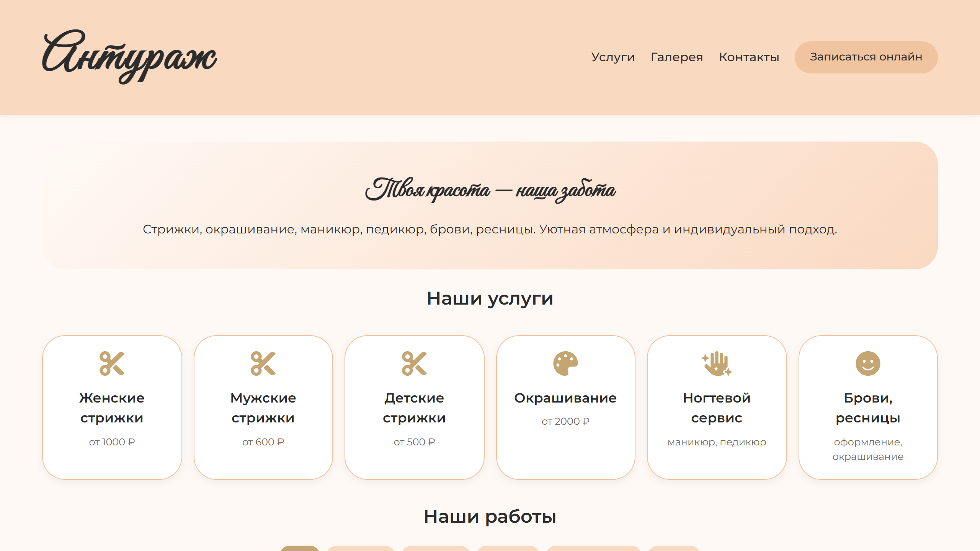The height and width of the screenshot is (551, 980).
Task: Click the sparkling hand icon on Ногтевой сервис
Action: pyautogui.click(x=717, y=364)
